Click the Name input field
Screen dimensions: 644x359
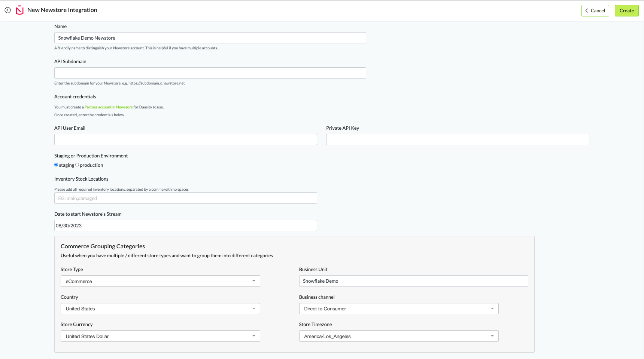pyautogui.click(x=210, y=38)
